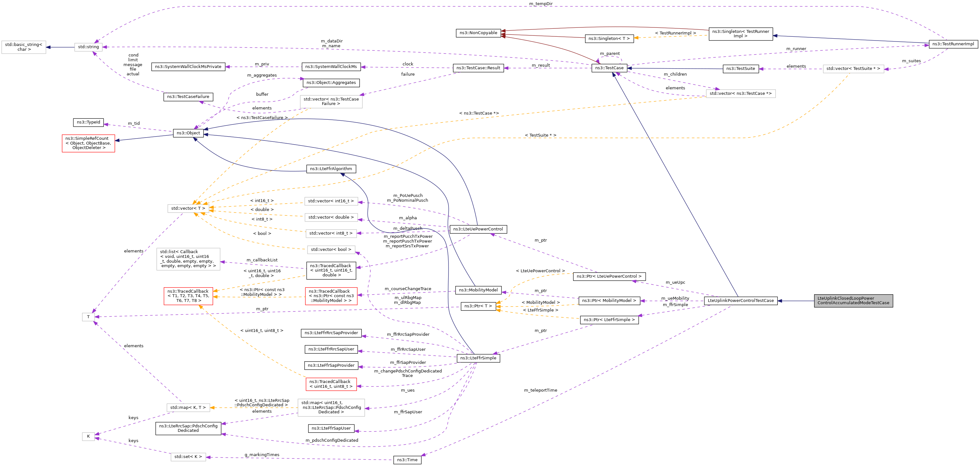
Task: Click the ns3::TypeId node
Action: point(88,122)
